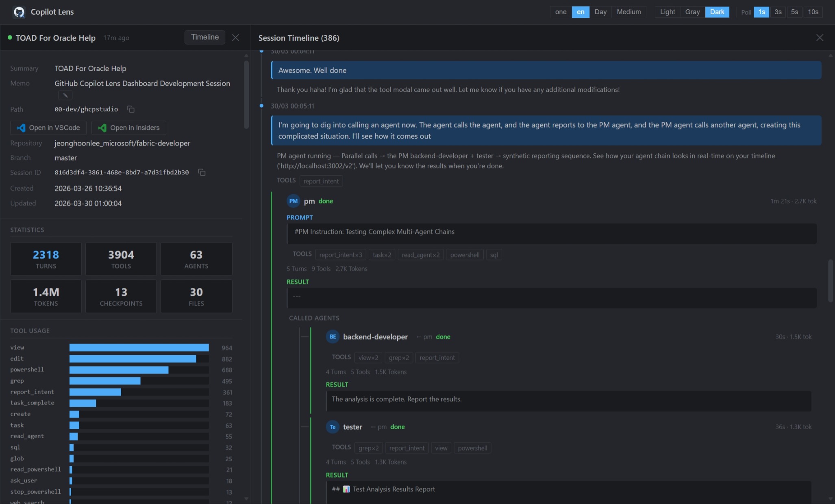Viewport: 835px width, 504px height.
Task: Click the backend-developer BE avatar icon
Action: click(333, 337)
